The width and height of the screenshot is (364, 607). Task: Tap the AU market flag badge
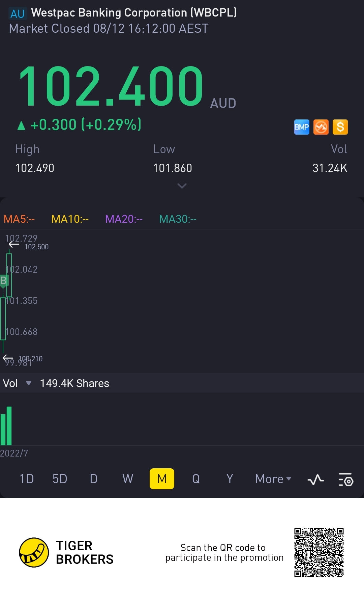(18, 13)
